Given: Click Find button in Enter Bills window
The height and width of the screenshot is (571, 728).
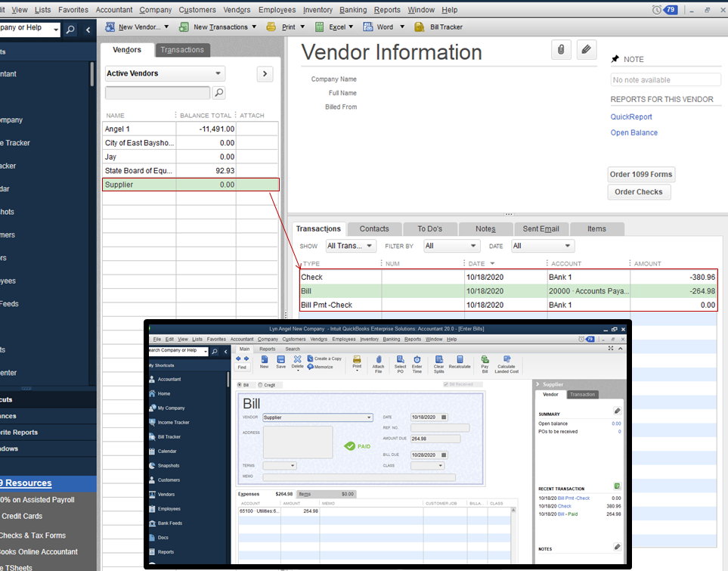Looking at the screenshot, I should click(x=242, y=367).
